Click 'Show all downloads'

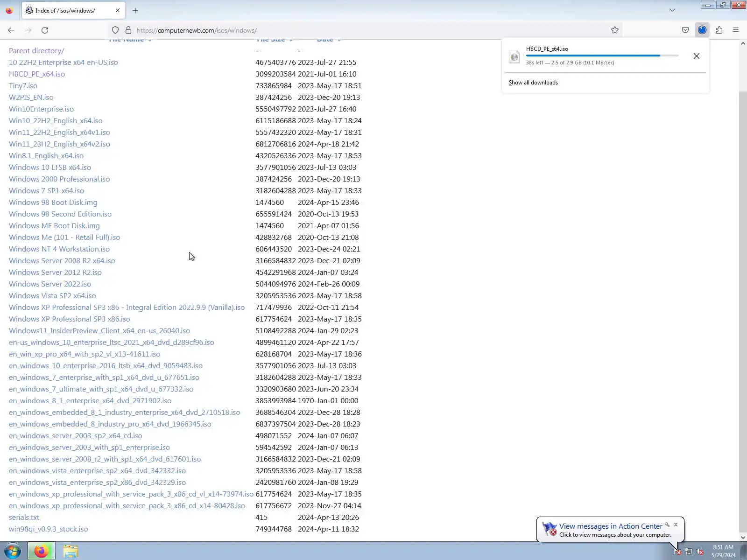point(533,83)
